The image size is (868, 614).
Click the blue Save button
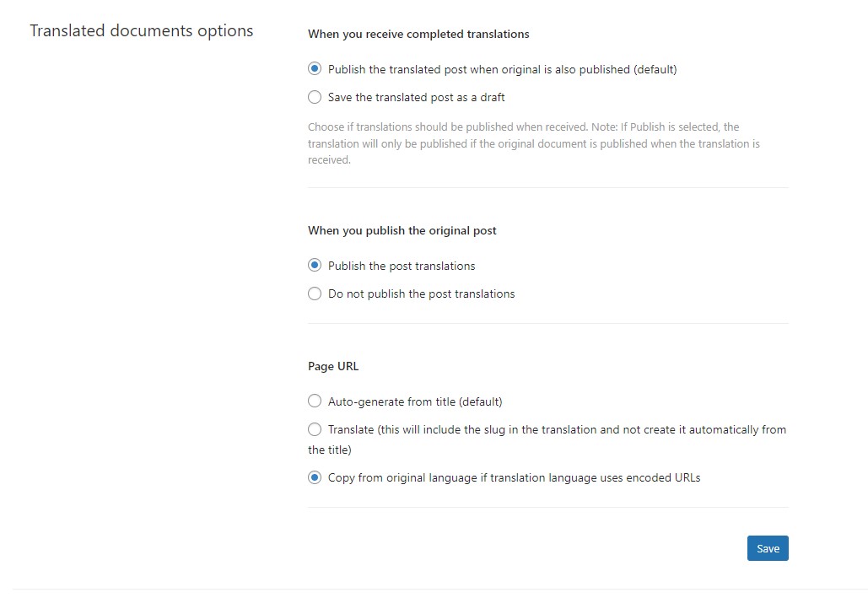768,548
